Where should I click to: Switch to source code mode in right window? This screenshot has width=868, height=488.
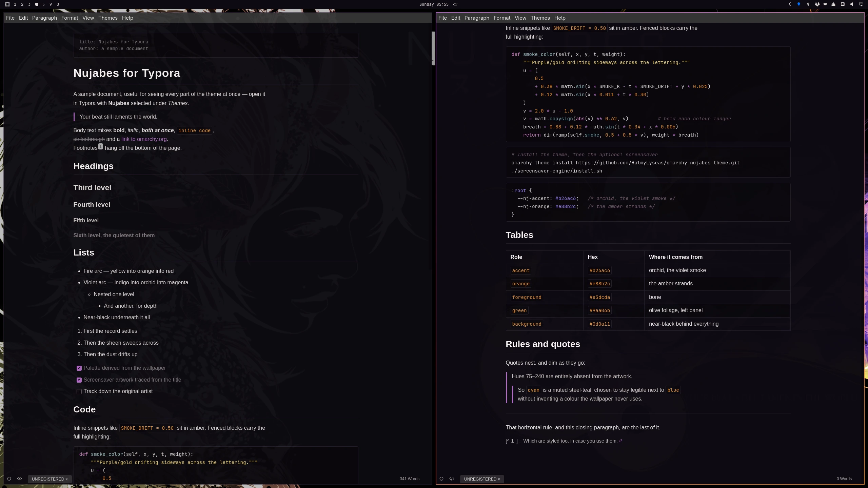tap(452, 479)
